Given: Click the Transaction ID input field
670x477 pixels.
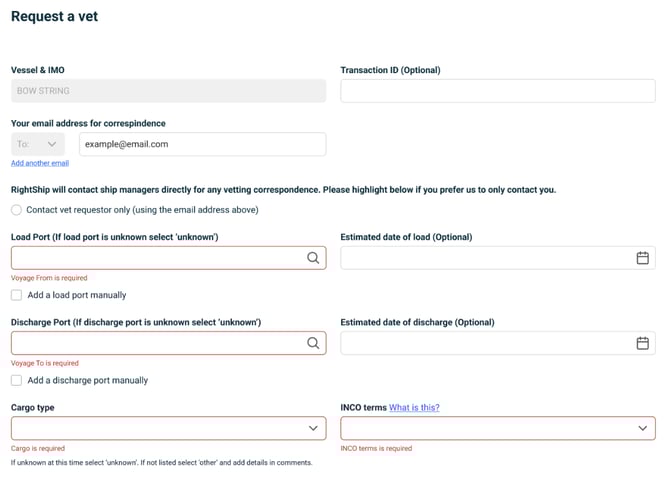Looking at the screenshot, I should [497, 91].
